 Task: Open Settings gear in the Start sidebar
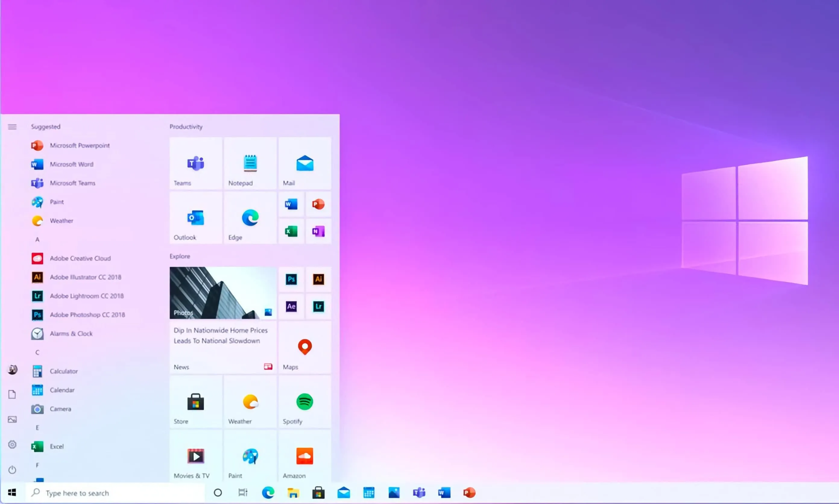click(12, 445)
